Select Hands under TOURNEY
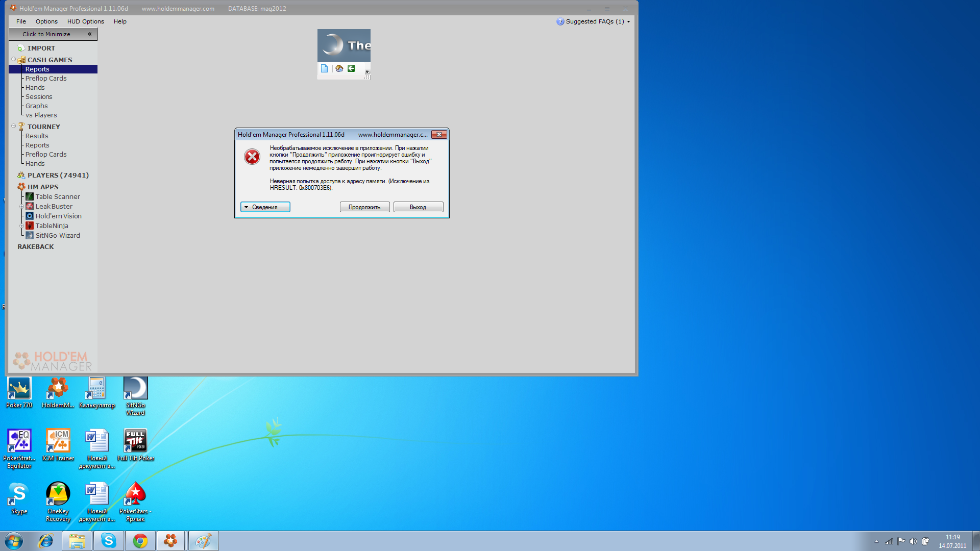 coord(35,164)
